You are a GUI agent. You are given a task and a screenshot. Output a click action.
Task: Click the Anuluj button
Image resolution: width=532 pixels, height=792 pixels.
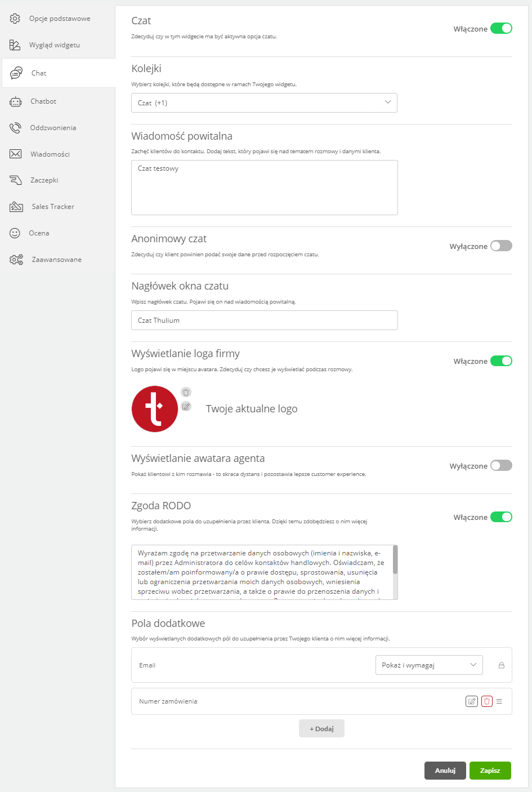(445, 771)
